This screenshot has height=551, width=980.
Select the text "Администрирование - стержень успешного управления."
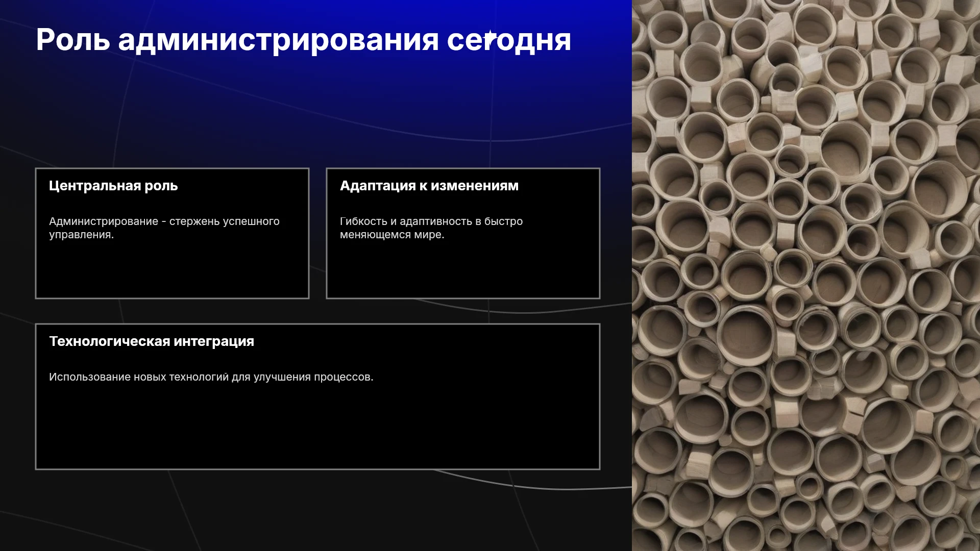coord(164,228)
